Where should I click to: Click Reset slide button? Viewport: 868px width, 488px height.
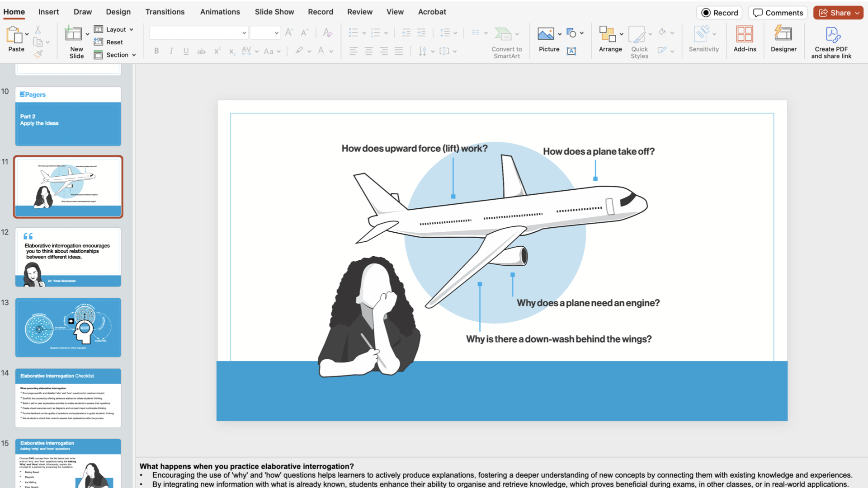coord(108,42)
